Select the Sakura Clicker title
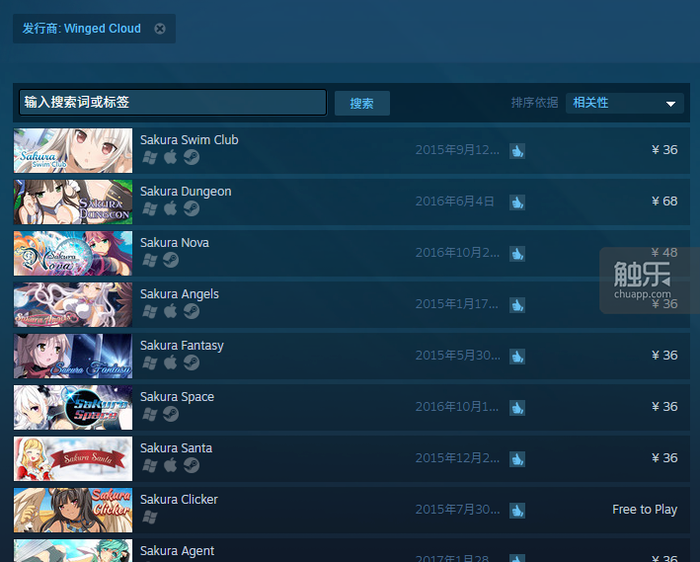Viewport: 700px width, 562px height. [x=179, y=499]
